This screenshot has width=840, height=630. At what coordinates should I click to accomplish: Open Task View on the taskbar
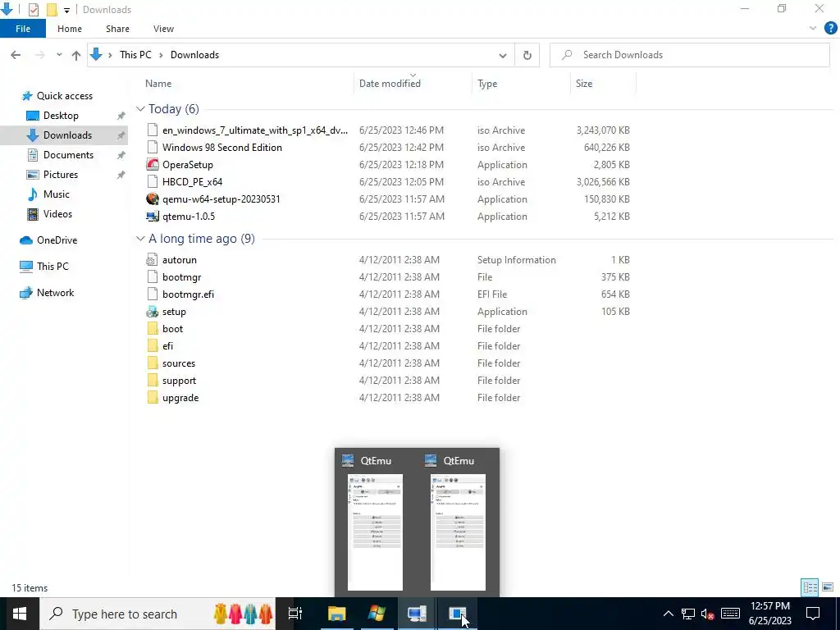(x=295, y=614)
